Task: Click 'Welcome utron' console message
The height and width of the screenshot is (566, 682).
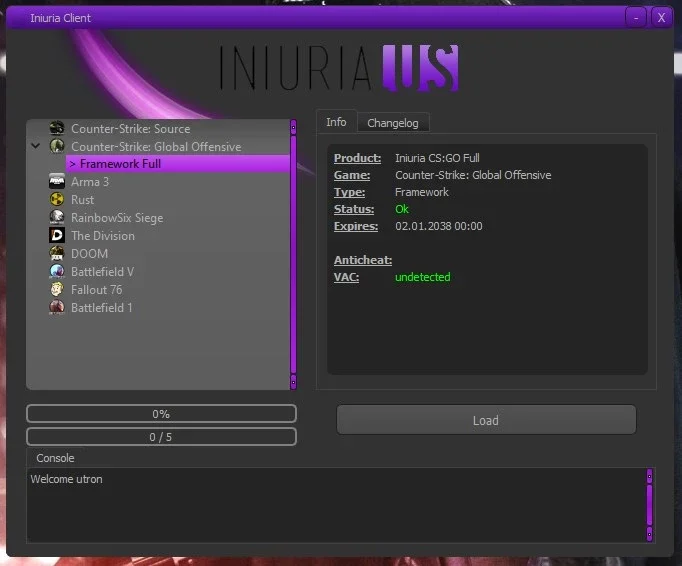Action: click(x=67, y=479)
